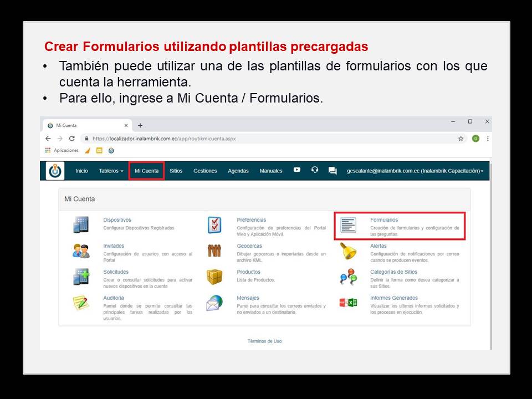Screen dimensions: 532x399
Task: Go to Inicio in the navbar
Action: point(81,171)
